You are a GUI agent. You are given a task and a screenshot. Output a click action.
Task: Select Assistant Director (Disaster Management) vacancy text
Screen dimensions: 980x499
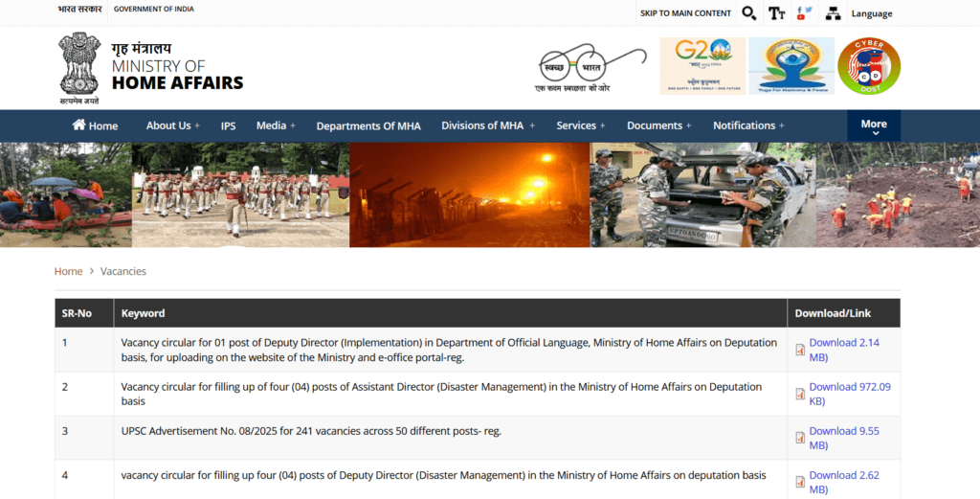(x=441, y=394)
